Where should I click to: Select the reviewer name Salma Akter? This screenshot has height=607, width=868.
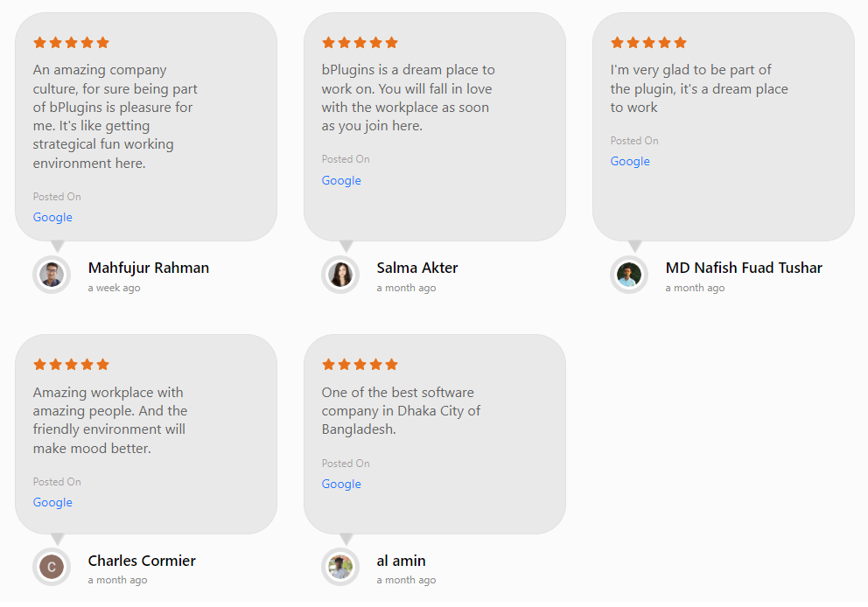point(417,268)
